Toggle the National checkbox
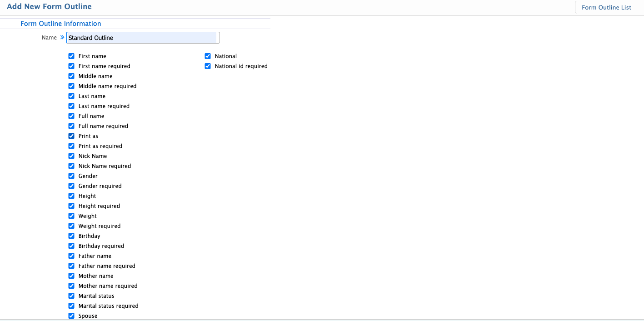The width and height of the screenshot is (644, 321). 208,56
